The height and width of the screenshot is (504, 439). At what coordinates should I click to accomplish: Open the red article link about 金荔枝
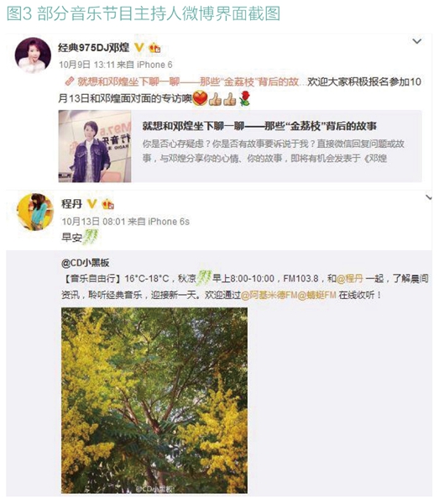pos(188,81)
